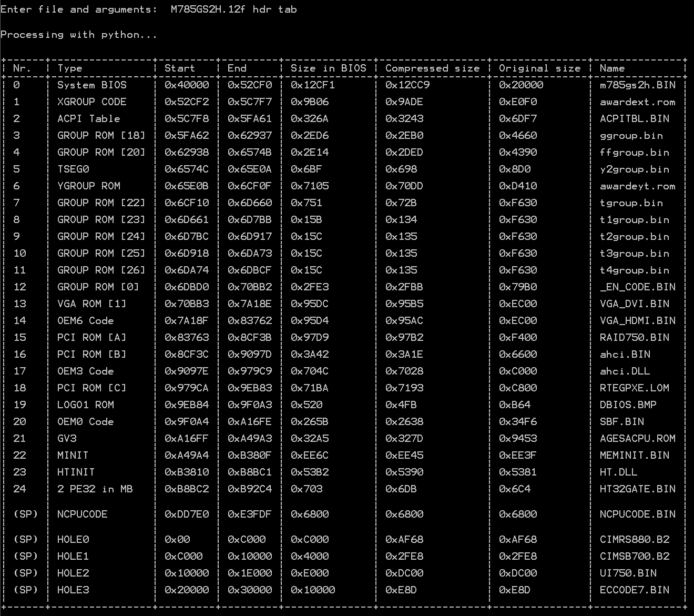694x616 pixels.
Task: Click 'XGROUP CODE' type entry
Action: coord(91,102)
